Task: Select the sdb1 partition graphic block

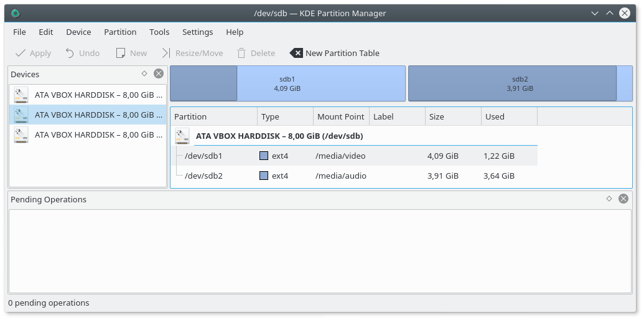Action: click(x=287, y=83)
